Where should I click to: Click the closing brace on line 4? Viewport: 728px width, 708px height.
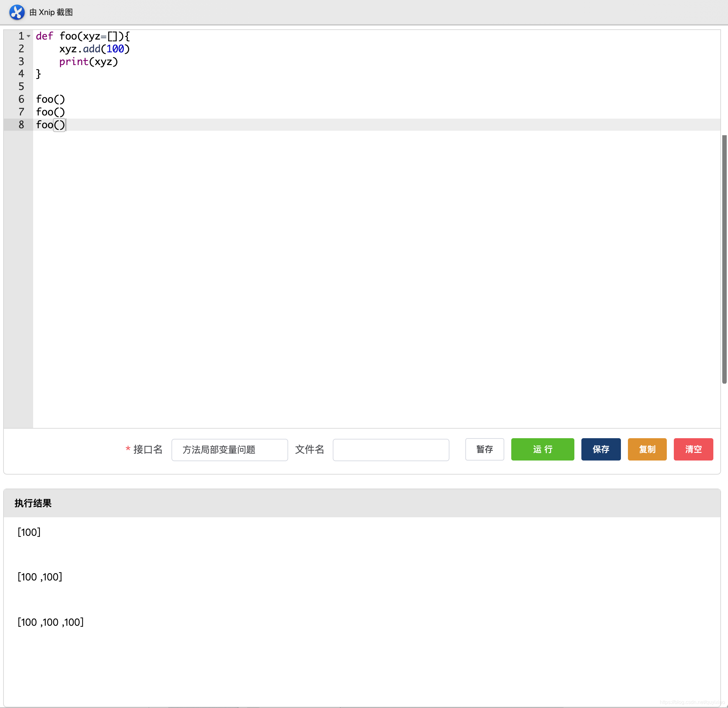pyautogui.click(x=38, y=74)
